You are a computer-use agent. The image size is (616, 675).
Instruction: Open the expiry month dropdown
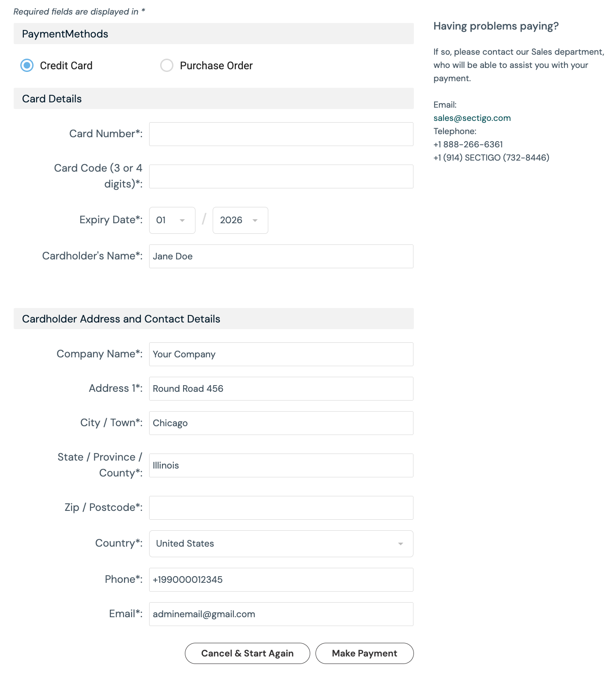coord(172,220)
